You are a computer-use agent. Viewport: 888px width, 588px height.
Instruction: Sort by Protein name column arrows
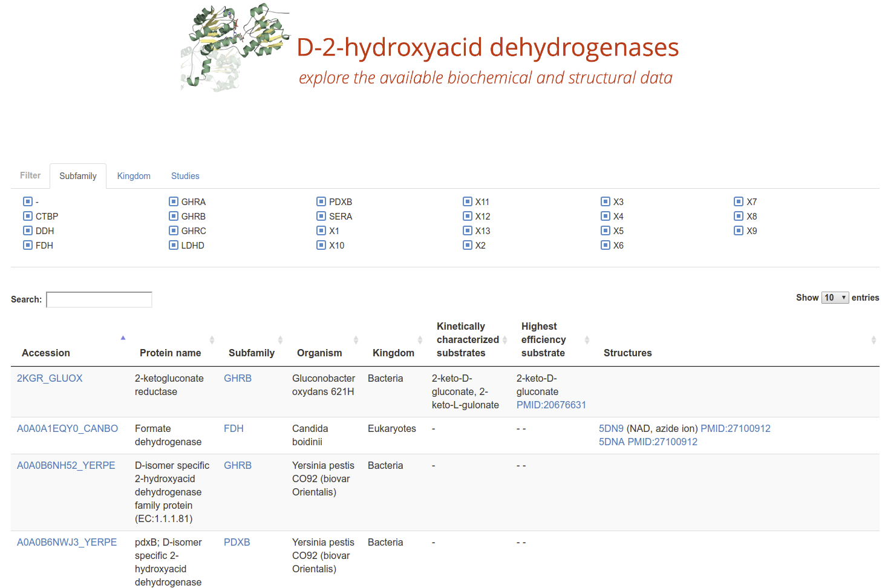pyautogui.click(x=212, y=340)
